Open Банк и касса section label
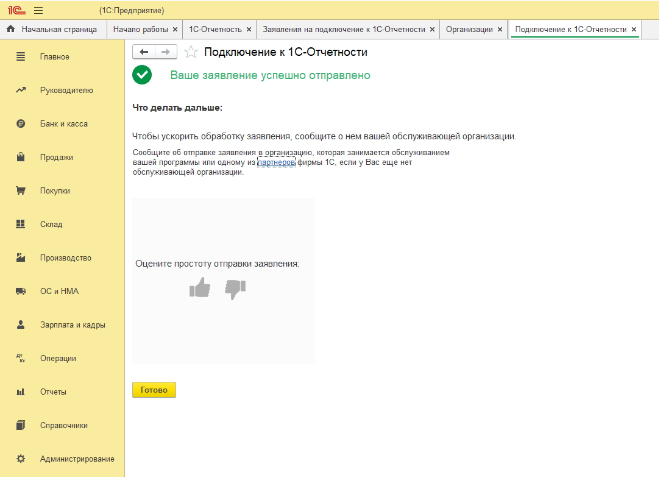The width and height of the screenshot is (659, 477). (64, 124)
